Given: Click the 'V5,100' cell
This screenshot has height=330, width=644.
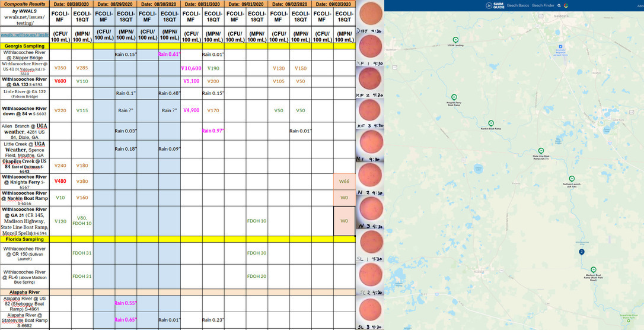Looking at the screenshot, I should (x=192, y=81).
